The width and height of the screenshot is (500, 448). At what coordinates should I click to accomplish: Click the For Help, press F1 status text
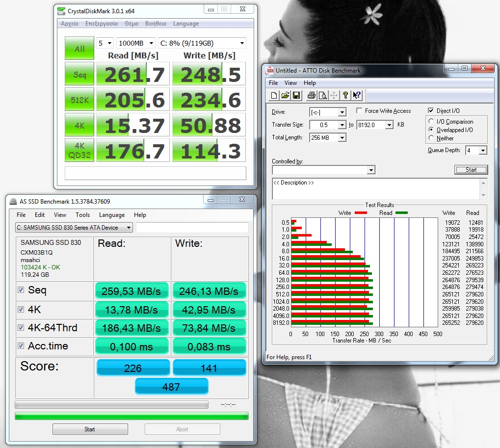289,357
